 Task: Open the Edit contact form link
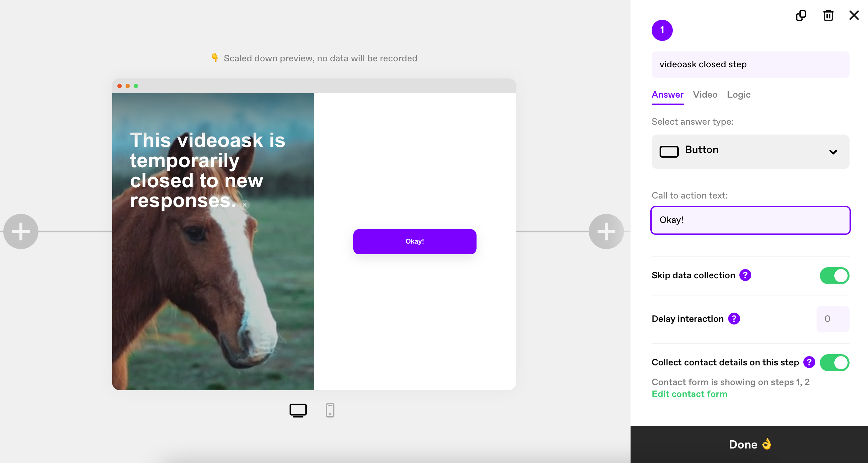tap(689, 394)
